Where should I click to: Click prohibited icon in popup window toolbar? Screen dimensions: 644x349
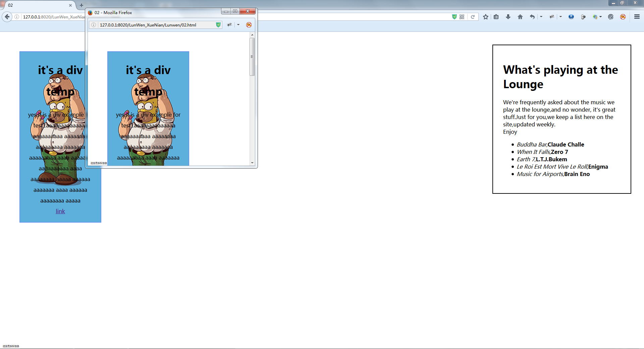(249, 25)
